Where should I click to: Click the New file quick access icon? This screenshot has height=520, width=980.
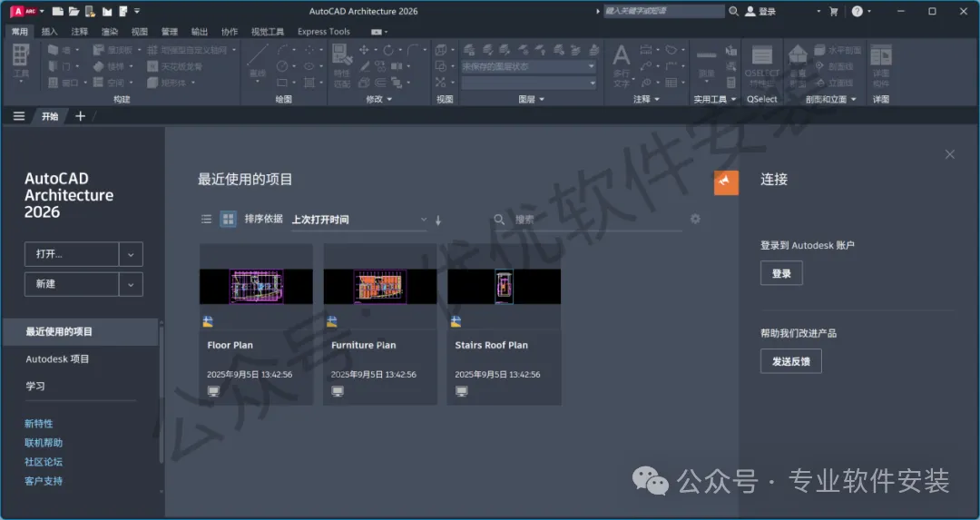(57, 11)
